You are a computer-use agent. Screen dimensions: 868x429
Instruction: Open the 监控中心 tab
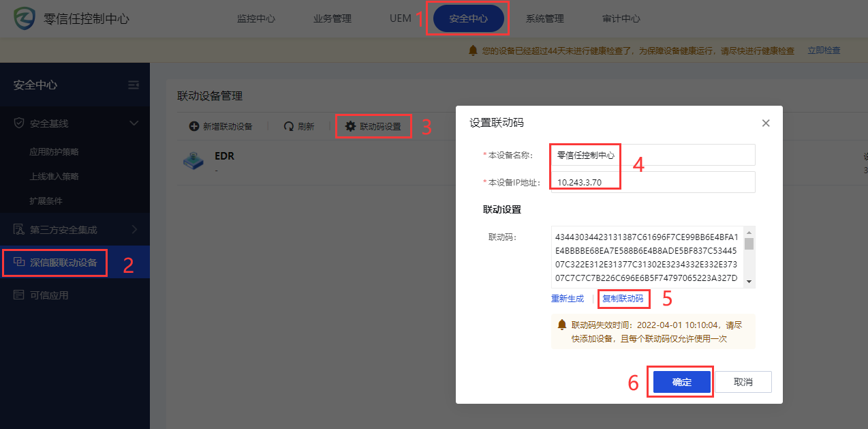tap(256, 18)
